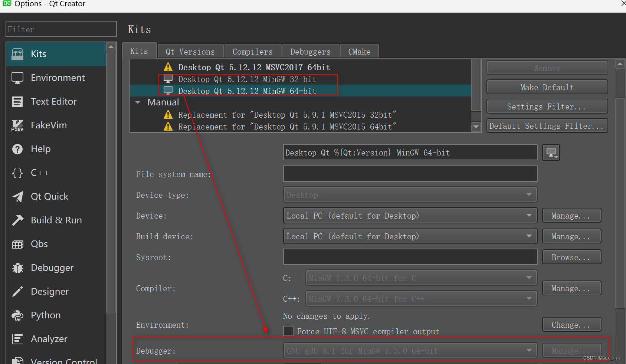The height and width of the screenshot is (364, 626).
Task: Open Default Settings Filter... dialog
Action: (547, 126)
